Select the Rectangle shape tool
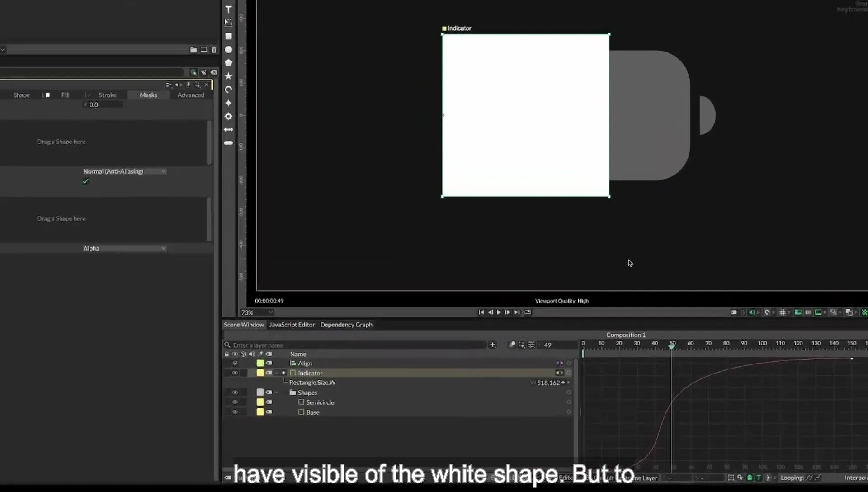This screenshot has height=492, width=868. (228, 36)
